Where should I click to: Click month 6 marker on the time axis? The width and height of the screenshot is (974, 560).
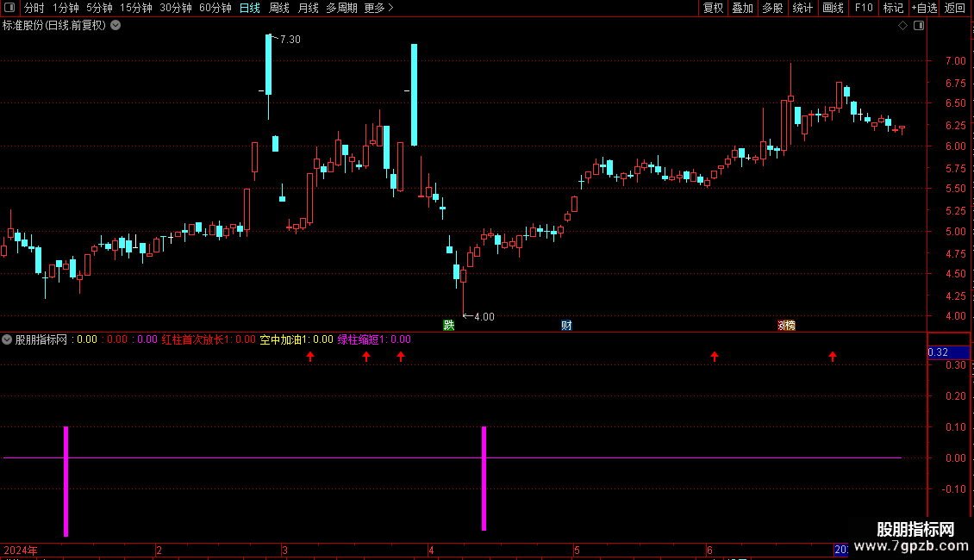(709, 550)
